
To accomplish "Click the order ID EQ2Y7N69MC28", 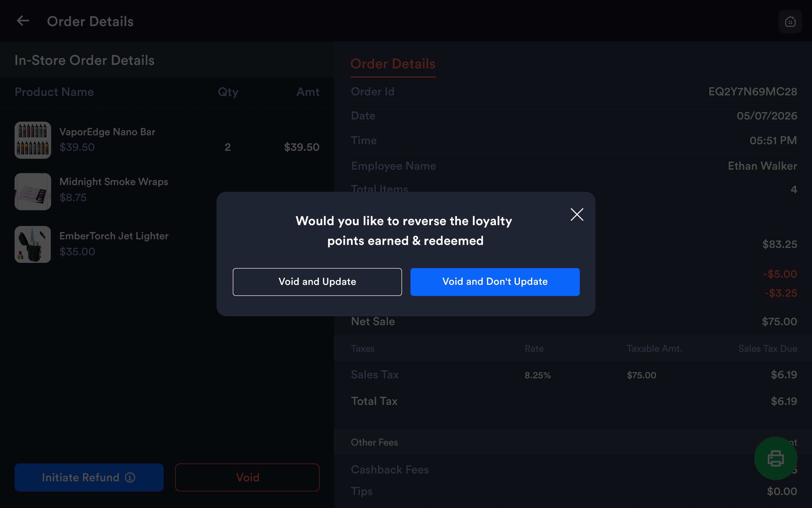I will coord(753,91).
